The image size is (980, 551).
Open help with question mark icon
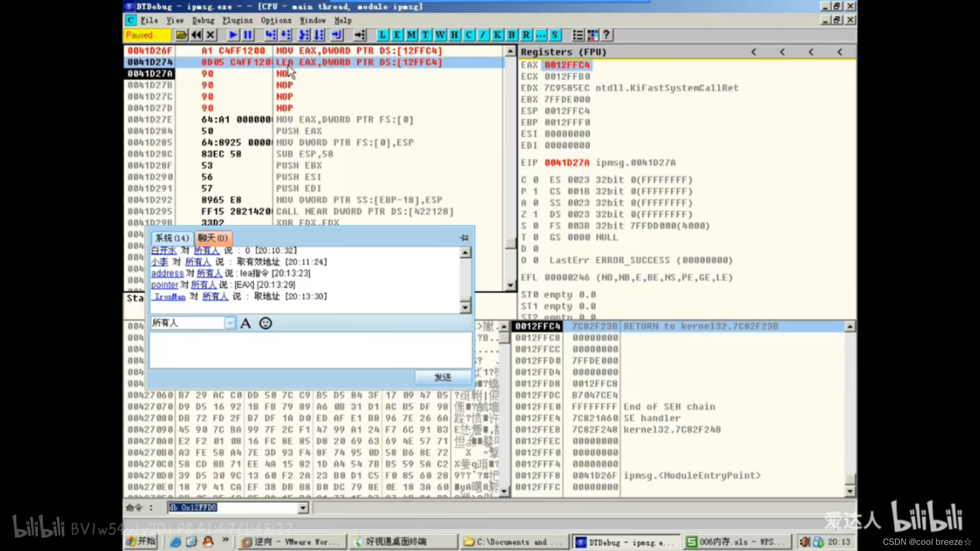tap(606, 35)
